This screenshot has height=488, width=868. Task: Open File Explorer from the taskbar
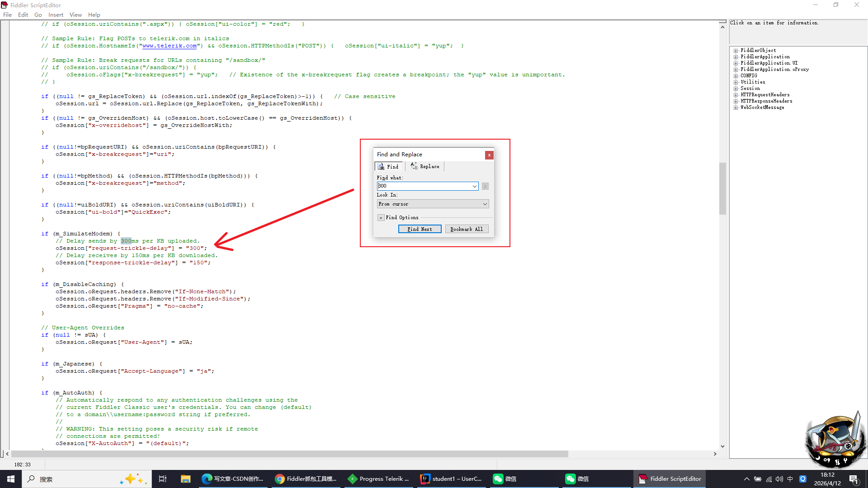[185, 479]
